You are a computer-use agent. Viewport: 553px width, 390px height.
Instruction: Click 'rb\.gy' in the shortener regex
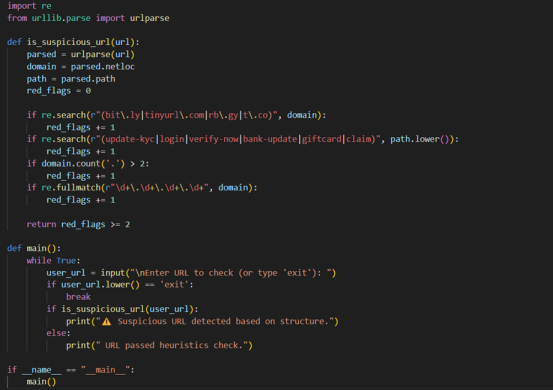click(223, 115)
